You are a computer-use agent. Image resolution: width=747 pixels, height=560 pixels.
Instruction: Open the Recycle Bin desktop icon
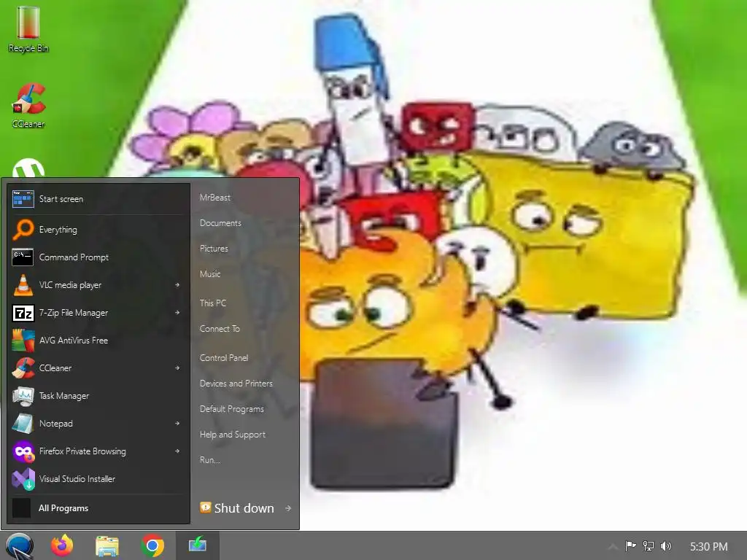pos(28,28)
